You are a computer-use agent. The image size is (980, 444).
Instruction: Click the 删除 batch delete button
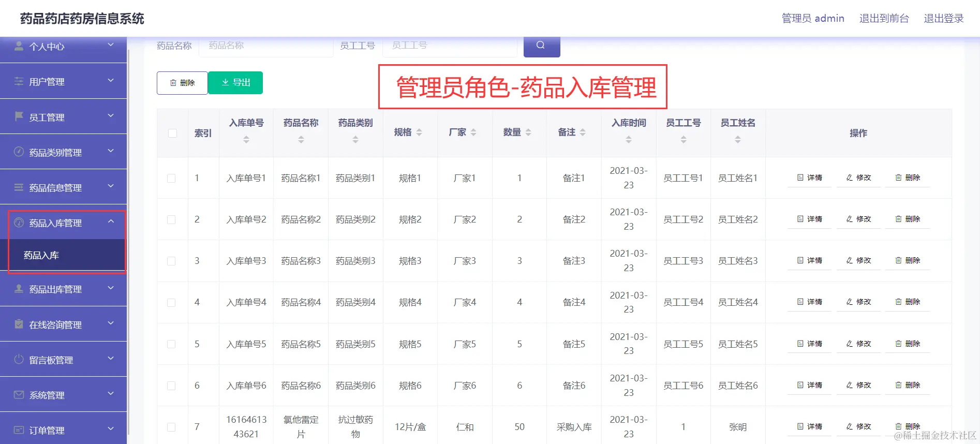(182, 83)
